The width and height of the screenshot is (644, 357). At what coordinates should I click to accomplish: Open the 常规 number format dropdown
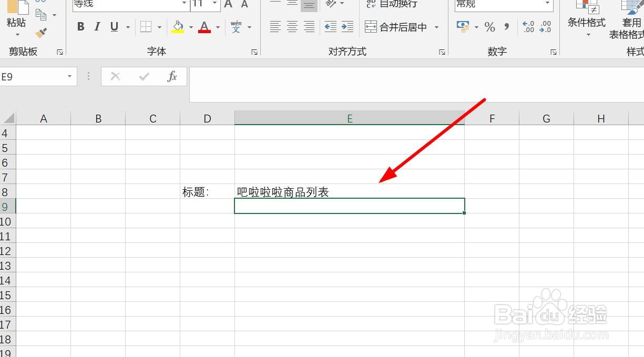547,4
